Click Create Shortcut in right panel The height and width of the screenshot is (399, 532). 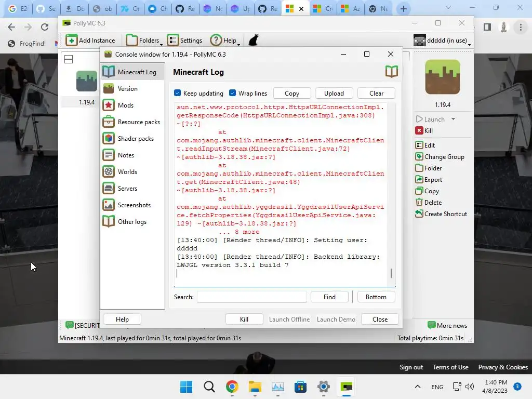tap(441, 214)
